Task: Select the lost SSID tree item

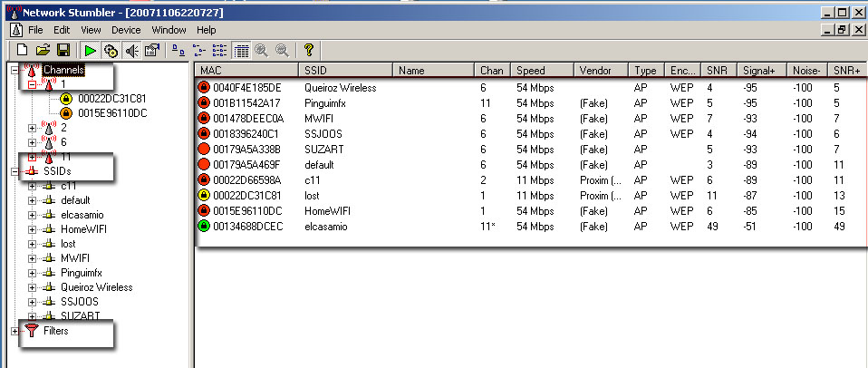Action: coord(68,244)
